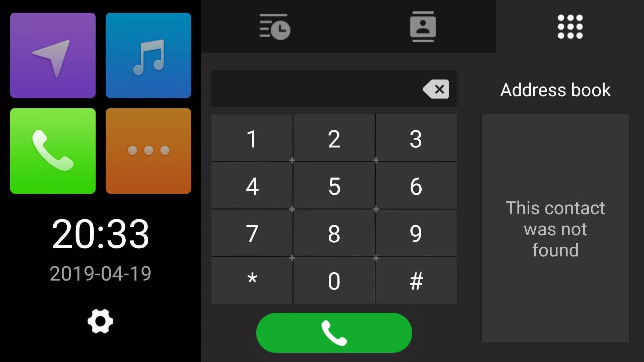Tap digit 0 on dialpad
The height and width of the screenshot is (362, 644).
tap(334, 281)
